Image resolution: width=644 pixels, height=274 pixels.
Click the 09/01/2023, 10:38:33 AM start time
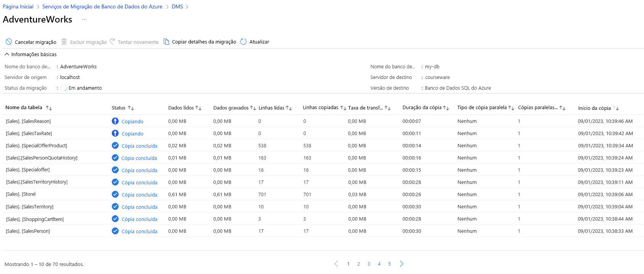click(x=605, y=231)
